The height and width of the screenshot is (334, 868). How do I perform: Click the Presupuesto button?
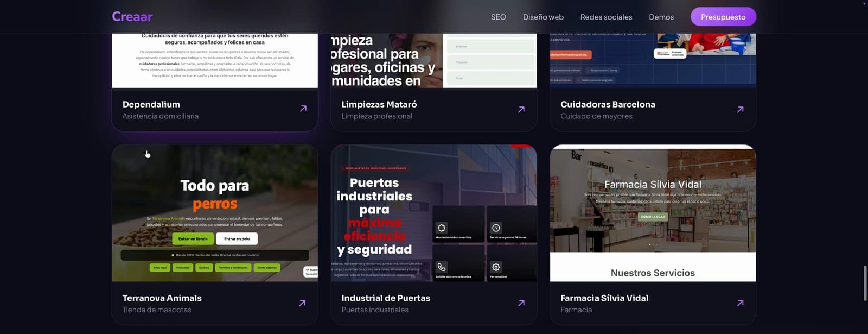[723, 17]
